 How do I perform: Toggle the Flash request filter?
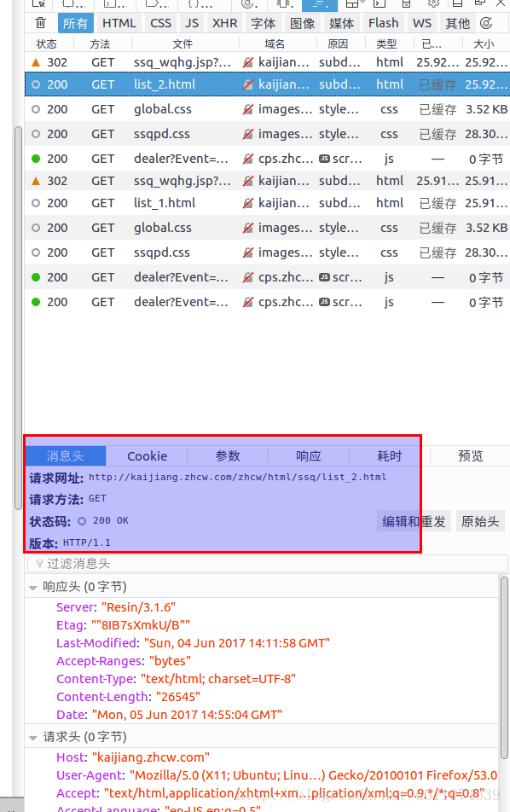click(383, 23)
